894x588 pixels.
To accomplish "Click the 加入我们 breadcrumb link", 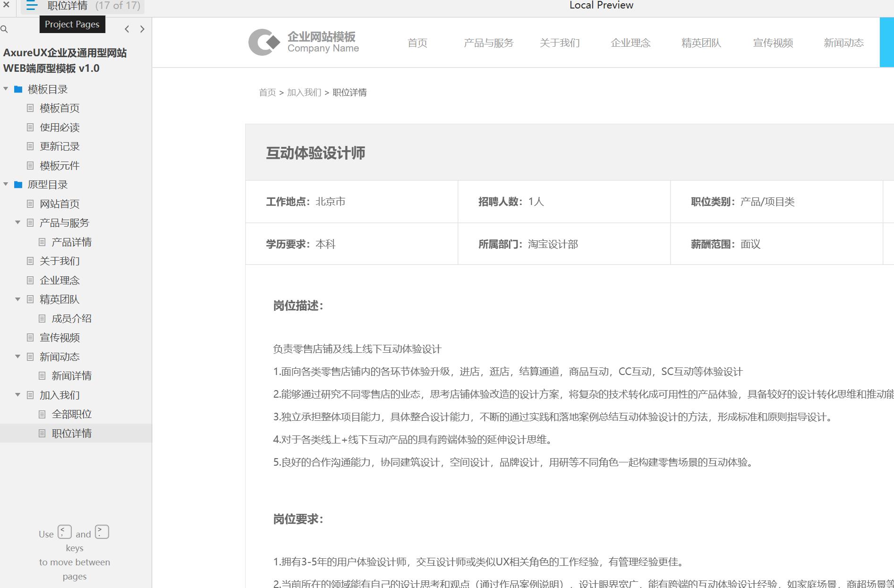I will pyautogui.click(x=304, y=93).
